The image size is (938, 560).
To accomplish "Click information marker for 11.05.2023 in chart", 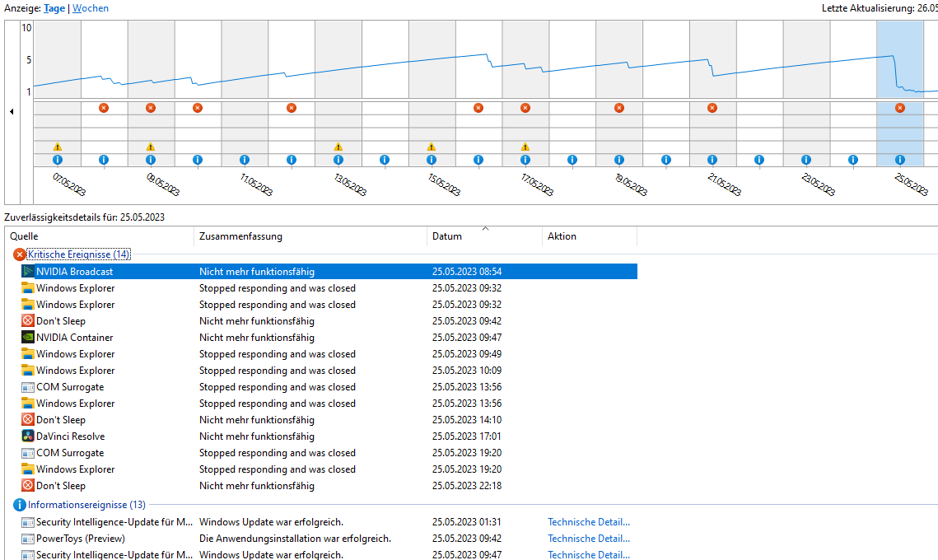I will (244, 160).
